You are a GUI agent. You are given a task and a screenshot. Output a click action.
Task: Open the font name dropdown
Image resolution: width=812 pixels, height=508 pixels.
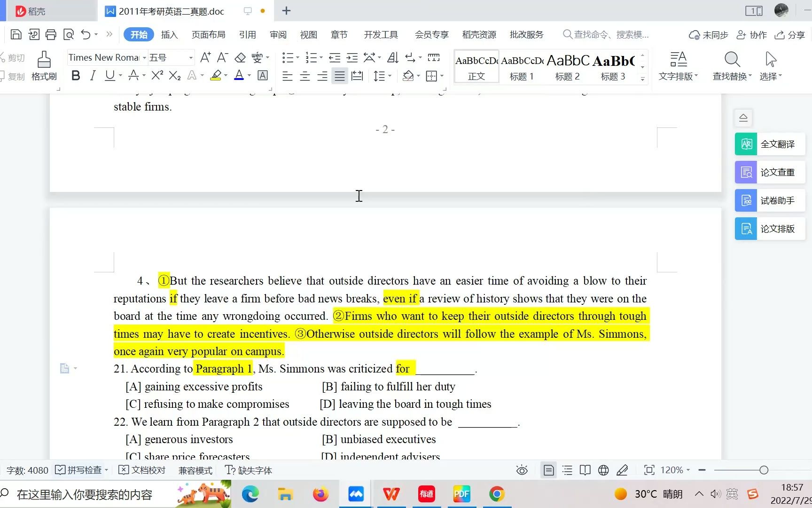(x=144, y=57)
